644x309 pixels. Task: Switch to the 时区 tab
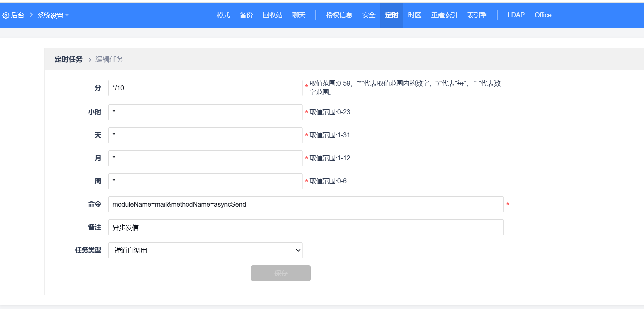coord(414,15)
